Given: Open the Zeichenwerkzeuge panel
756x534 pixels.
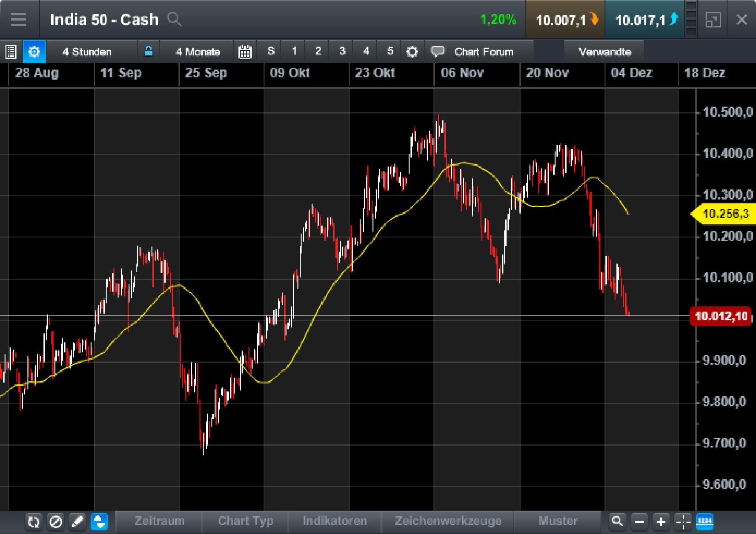Looking at the screenshot, I should [x=448, y=521].
